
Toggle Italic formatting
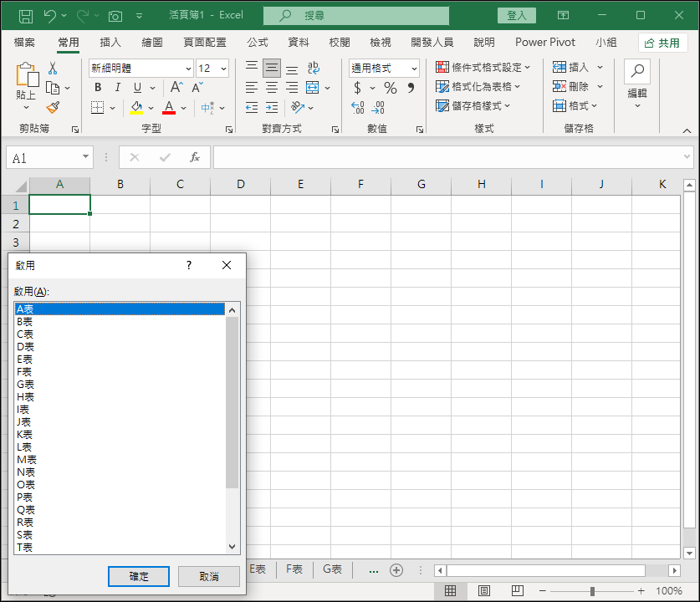pyautogui.click(x=117, y=88)
